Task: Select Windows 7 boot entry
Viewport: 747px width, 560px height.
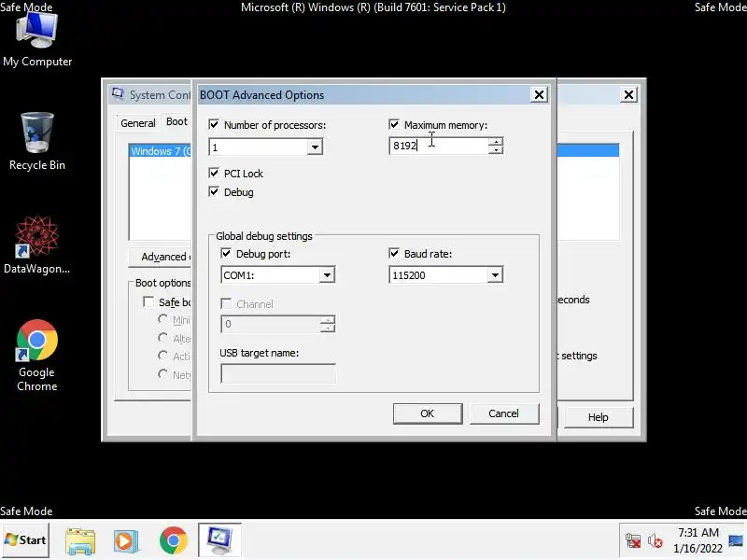Action: point(161,151)
